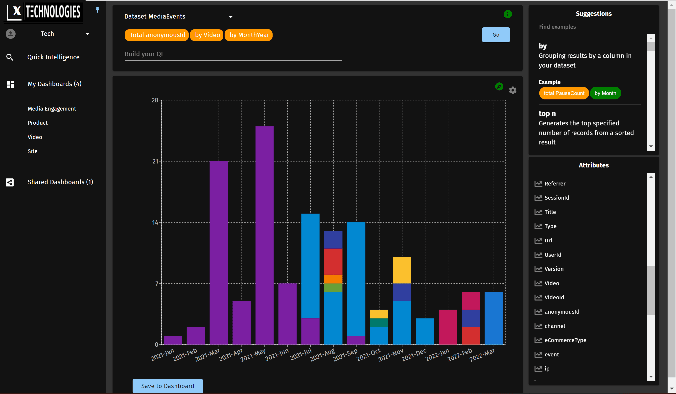Screen dimensions: 676x394
Task: Click Suggestions panel scroll down arrow
Action: 651,147
